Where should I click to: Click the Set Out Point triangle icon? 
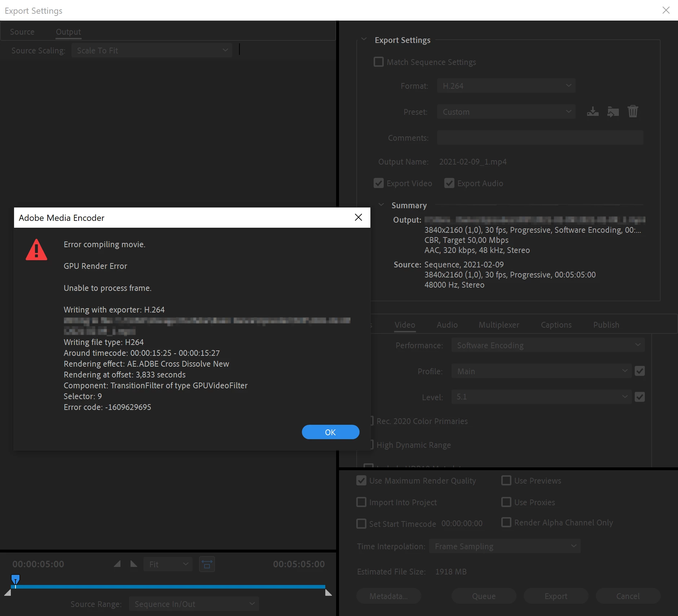click(x=134, y=564)
